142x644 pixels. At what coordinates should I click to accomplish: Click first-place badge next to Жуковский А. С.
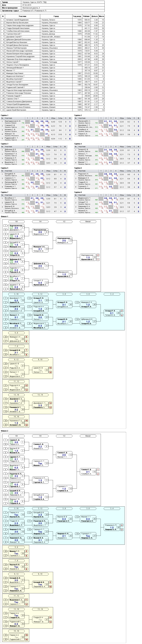pos(98,259)
